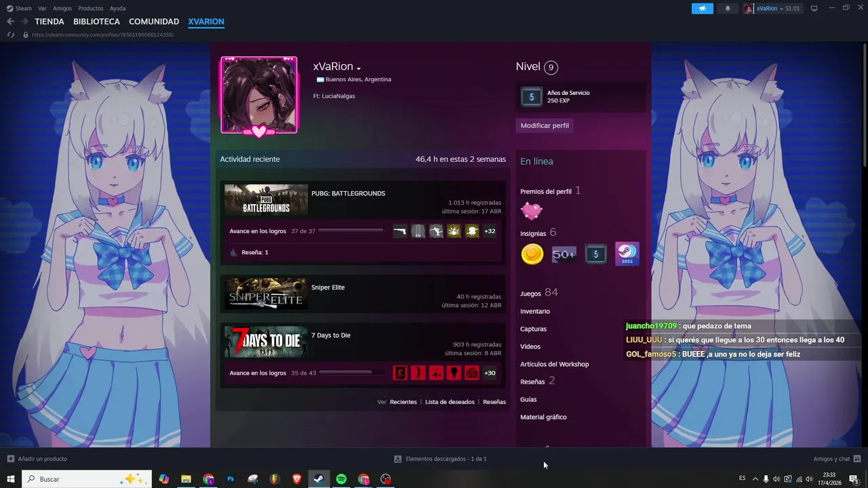Click PUBG achievements progress bar
Screen dimensions: 868x488
tap(351, 231)
